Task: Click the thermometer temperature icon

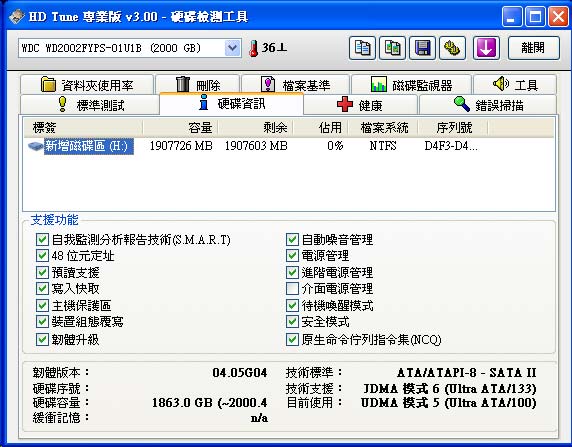Action: coord(253,48)
